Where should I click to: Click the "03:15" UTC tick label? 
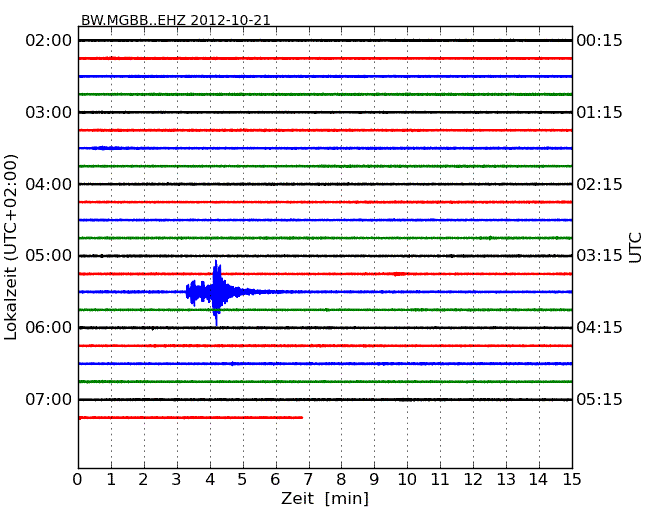[599, 255]
